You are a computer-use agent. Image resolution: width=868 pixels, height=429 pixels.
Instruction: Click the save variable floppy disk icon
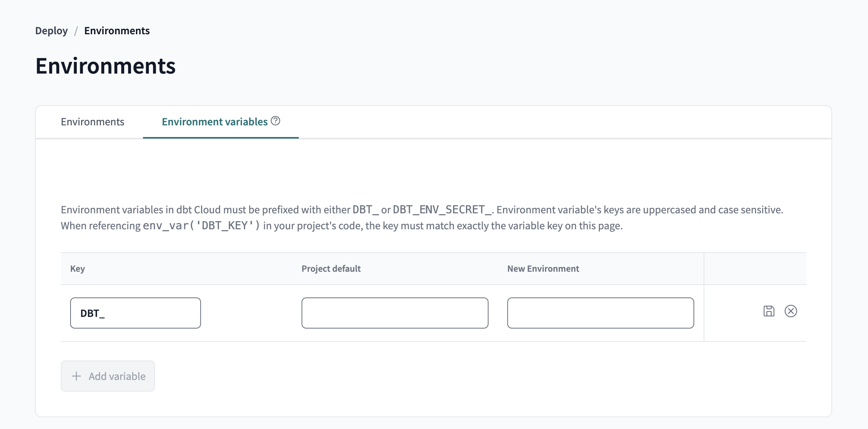pyautogui.click(x=769, y=311)
